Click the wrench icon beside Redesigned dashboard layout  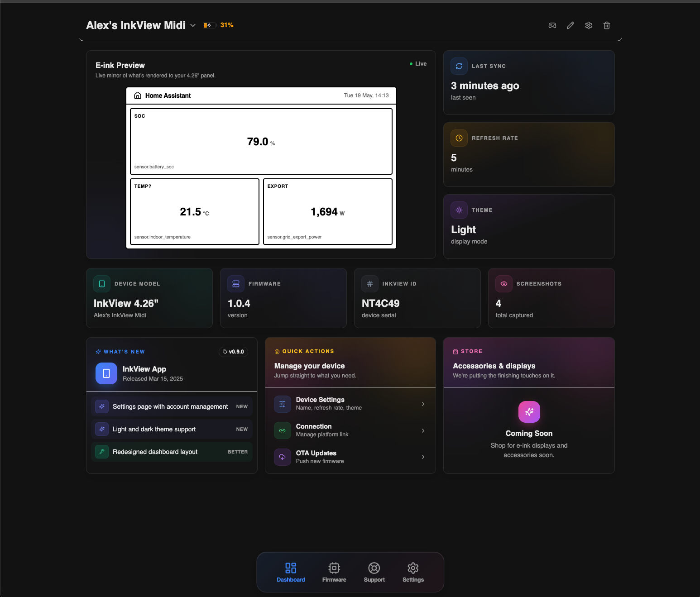(102, 452)
